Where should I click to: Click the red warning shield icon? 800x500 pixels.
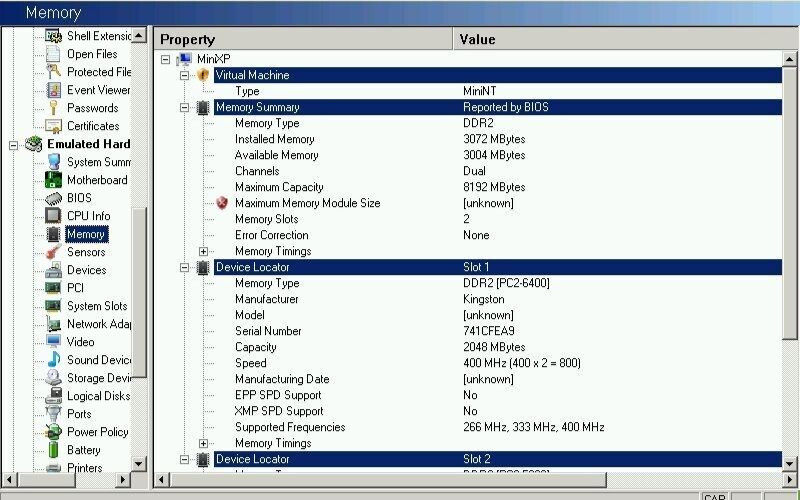(x=222, y=203)
